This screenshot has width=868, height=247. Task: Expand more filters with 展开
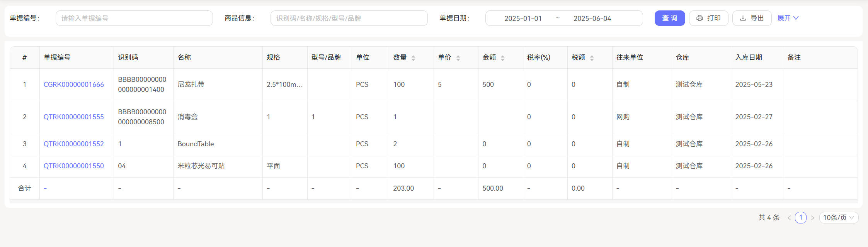pos(788,18)
